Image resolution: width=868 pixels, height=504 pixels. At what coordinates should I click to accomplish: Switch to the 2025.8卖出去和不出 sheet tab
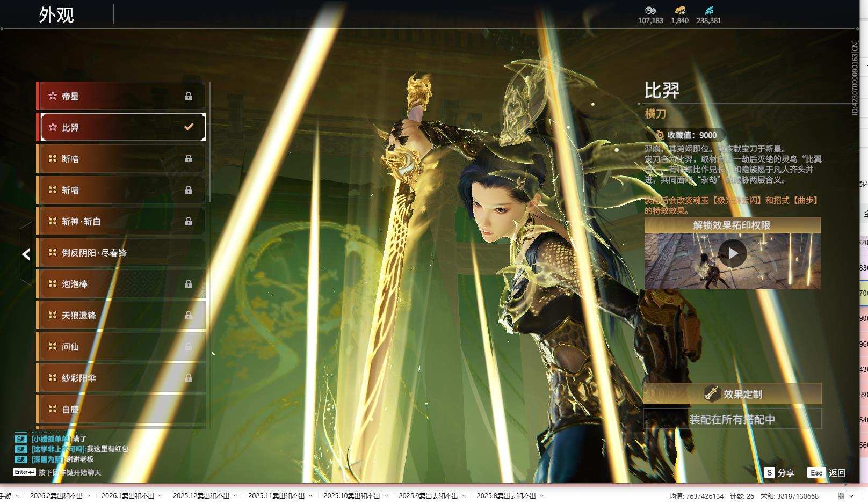click(505, 496)
